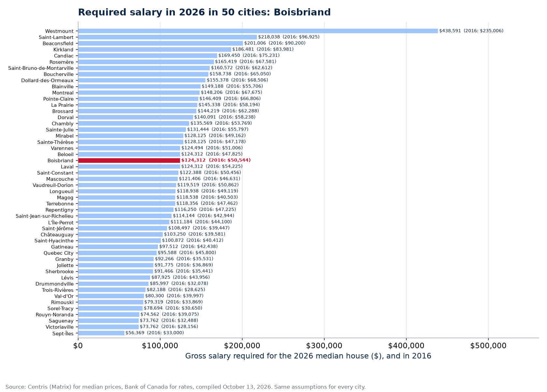Click '$124,494 (2016: $51,006)' Varennes value

coord(212,148)
